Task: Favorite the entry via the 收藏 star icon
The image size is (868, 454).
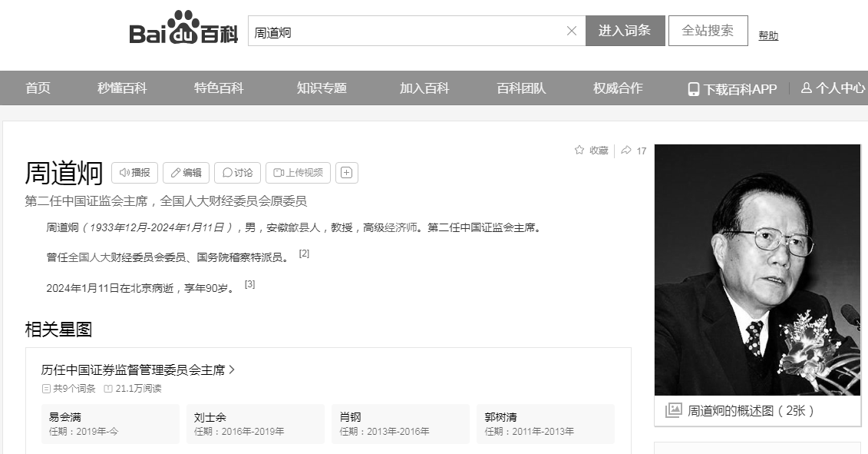Action: (x=579, y=151)
